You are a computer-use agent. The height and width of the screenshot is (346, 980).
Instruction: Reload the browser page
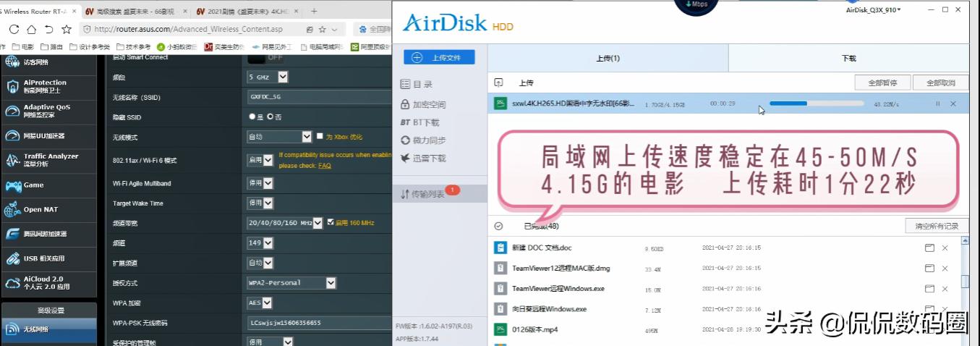14,29
